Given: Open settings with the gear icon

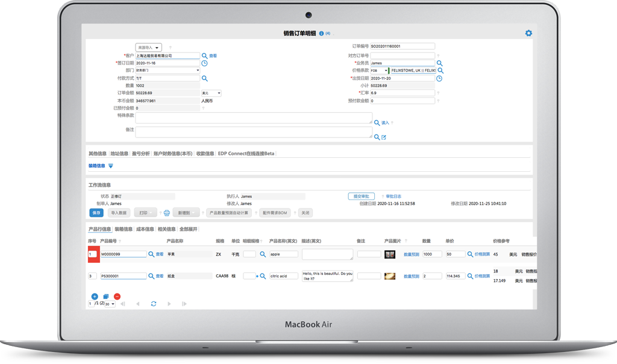Looking at the screenshot, I should coord(528,34).
